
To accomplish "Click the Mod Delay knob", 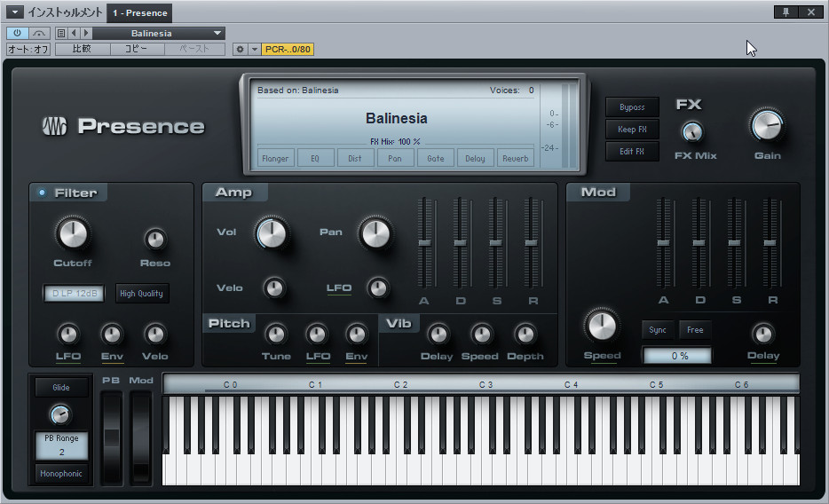I will point(762,334).
